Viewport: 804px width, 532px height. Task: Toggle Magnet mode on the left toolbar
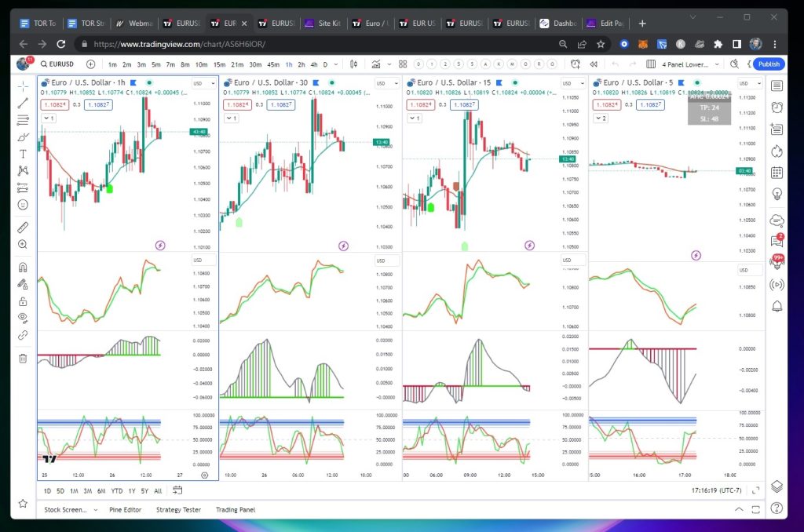click(23, 267)
